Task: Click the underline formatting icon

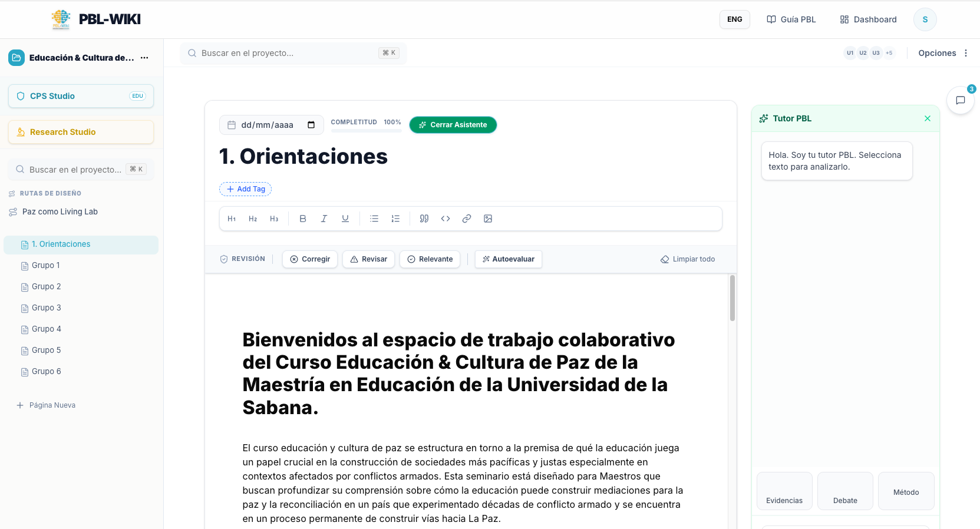Action: click(345, 219)
